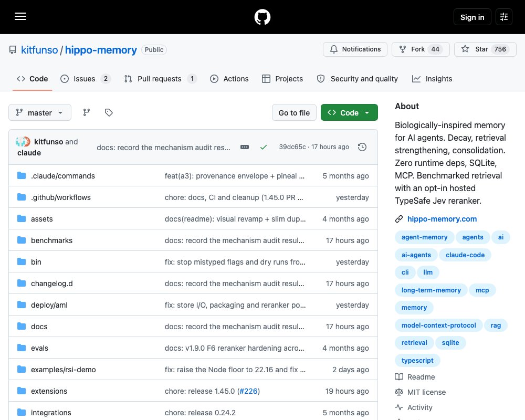525x420 pixels.
Task: Open the integrations folder
Action: tap(51, 413)
